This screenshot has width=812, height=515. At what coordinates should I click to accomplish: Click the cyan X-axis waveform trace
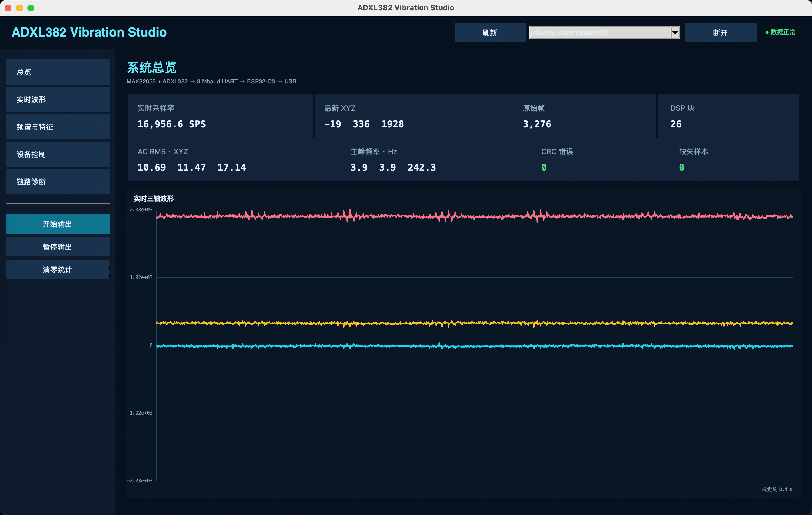click(475, 346)
